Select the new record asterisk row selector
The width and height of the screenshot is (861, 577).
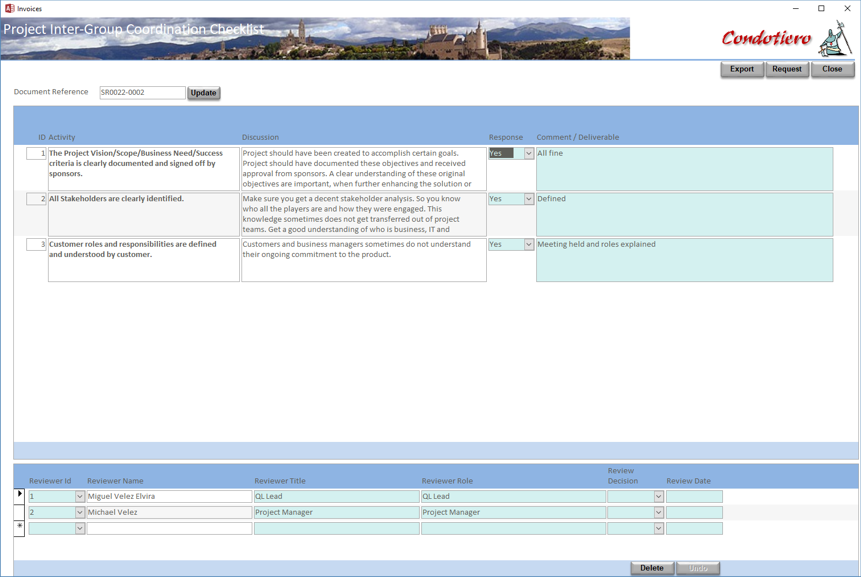[x=19, y=528]
